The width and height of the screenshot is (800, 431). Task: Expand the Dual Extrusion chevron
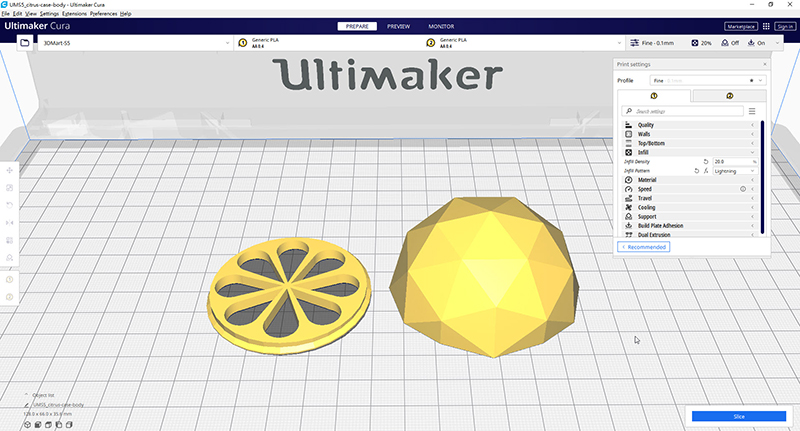[x=752, y=235]
